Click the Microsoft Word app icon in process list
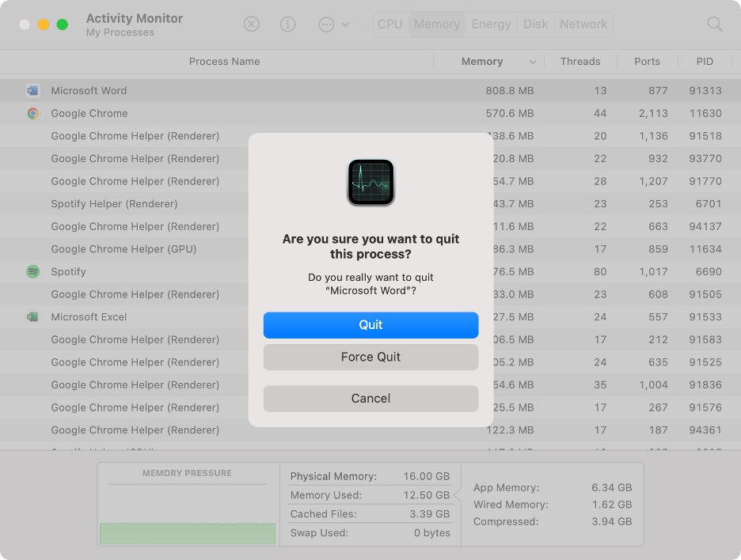This screenshot has height=560, width=741. pos(32,90)
